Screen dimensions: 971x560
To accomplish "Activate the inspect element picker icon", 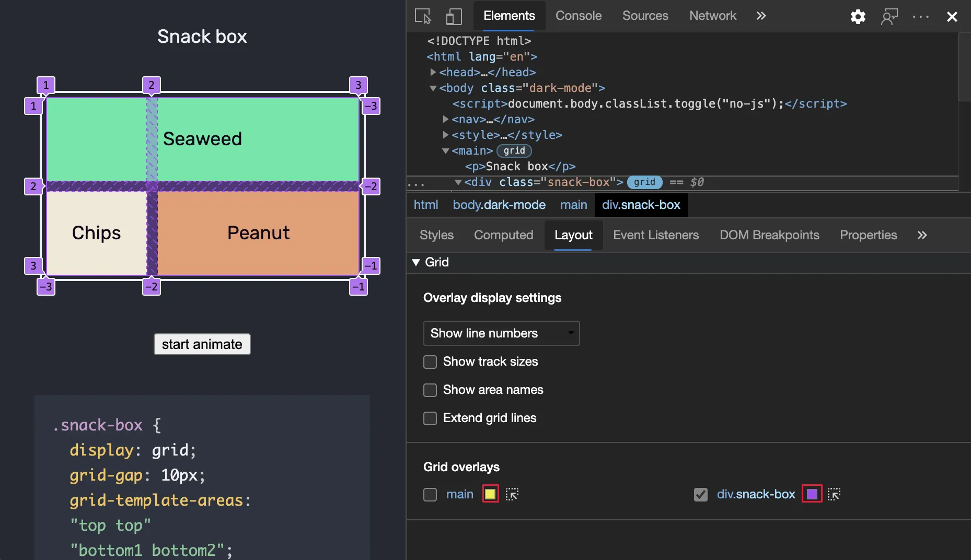I will point(423,16).
